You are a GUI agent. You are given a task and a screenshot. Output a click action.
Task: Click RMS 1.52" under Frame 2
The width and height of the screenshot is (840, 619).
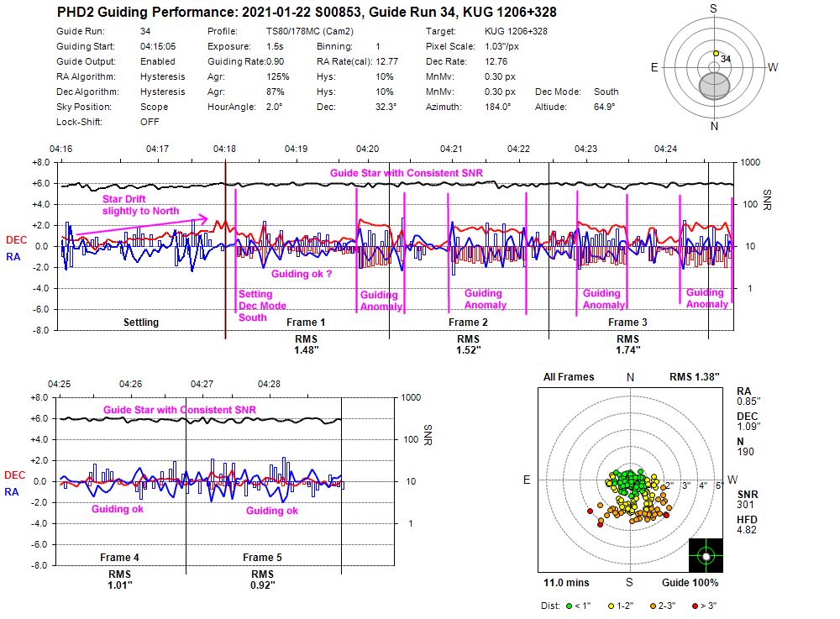coord(468,344)
